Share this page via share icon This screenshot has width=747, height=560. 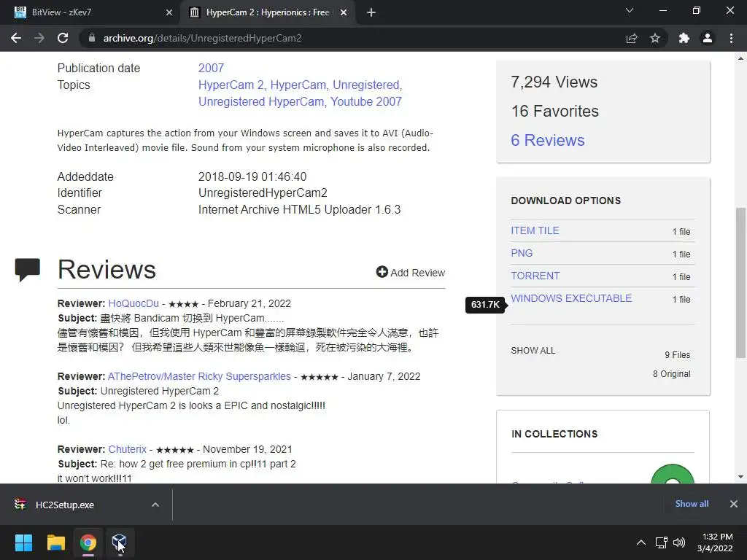point(632,38)
